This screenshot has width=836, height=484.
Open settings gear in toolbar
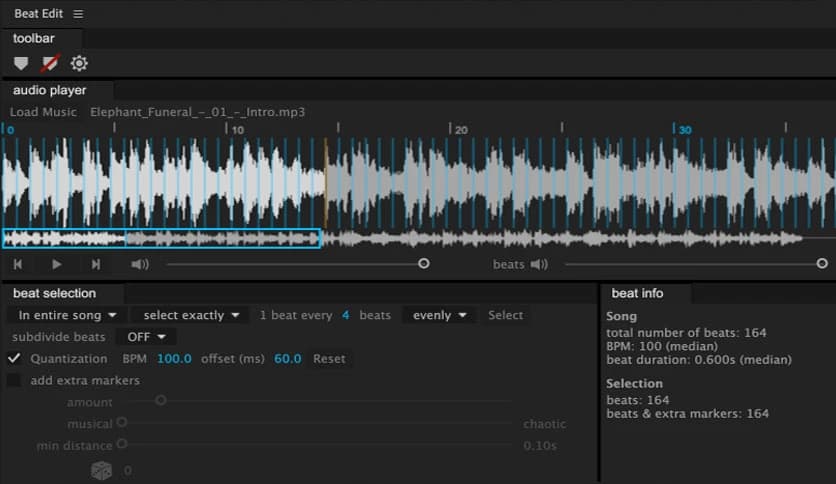click(79, 64)
